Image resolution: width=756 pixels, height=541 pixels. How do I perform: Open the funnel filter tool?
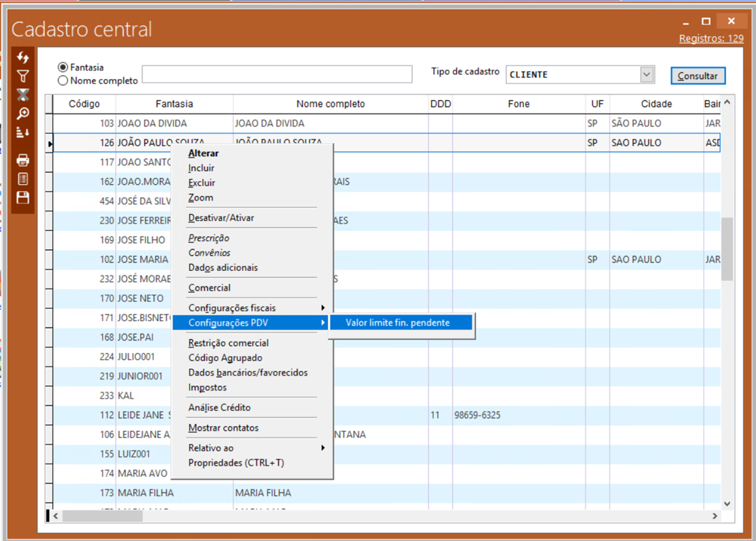[23, 76]
